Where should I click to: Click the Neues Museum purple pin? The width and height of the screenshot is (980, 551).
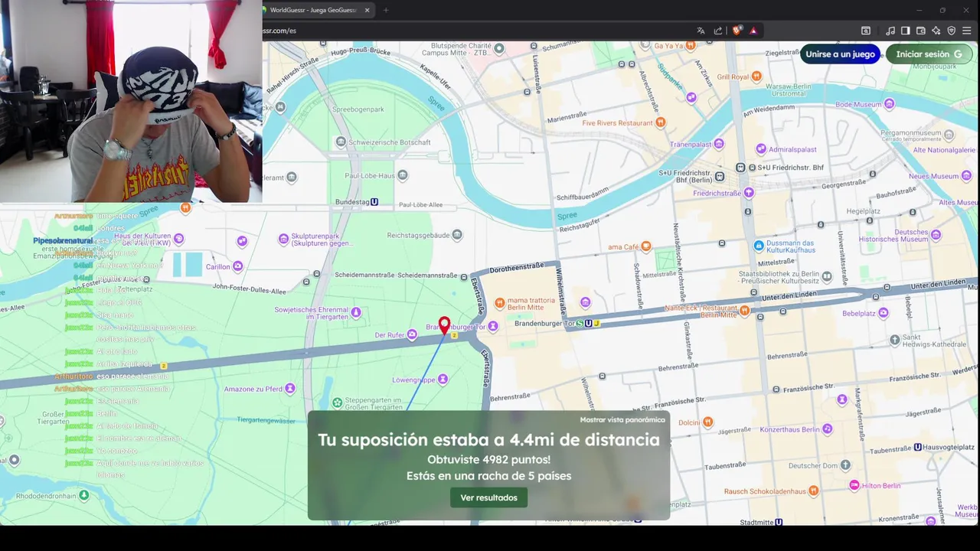click(x=966, y=176)
